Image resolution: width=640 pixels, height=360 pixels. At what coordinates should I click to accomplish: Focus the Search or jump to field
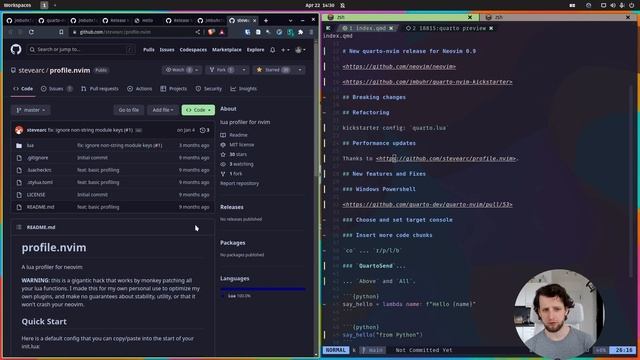pyautogui.click(x=82, y=49)
